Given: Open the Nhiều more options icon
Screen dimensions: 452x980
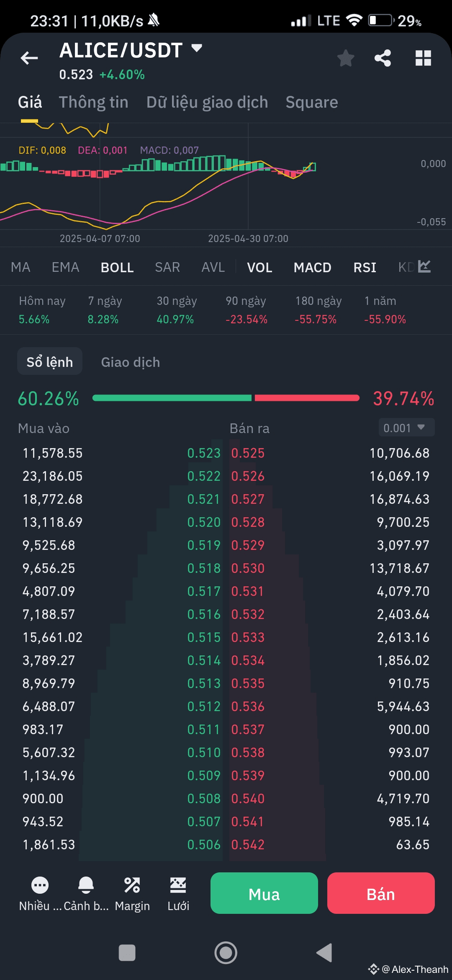Looking at the screenshot, I should [40, 885].
